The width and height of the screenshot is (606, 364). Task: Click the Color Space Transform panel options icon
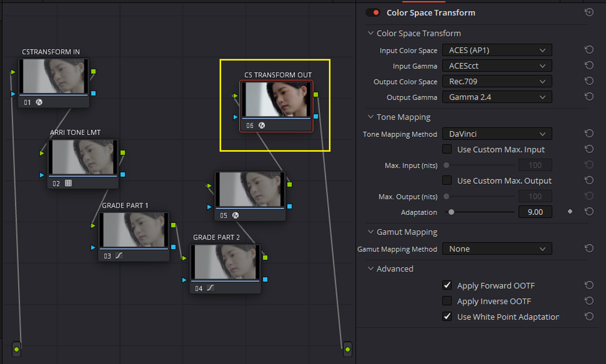click(x=589, y=12)
